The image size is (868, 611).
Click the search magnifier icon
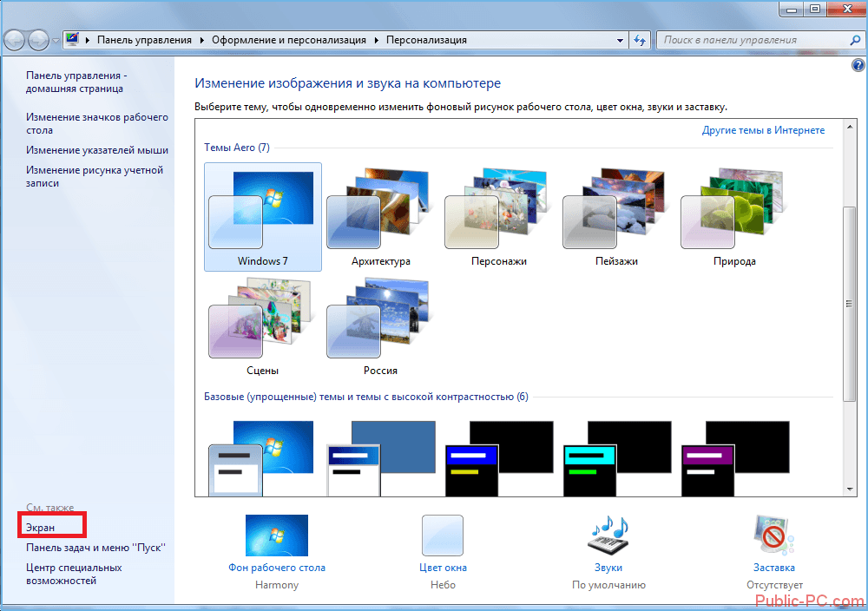(x=854, y=40)
